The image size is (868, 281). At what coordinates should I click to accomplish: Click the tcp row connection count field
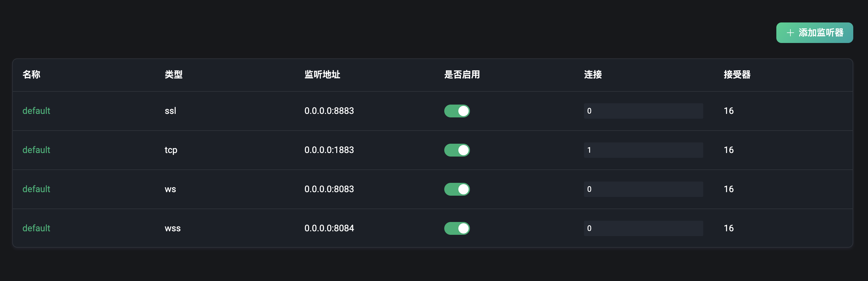coord(643,150)
